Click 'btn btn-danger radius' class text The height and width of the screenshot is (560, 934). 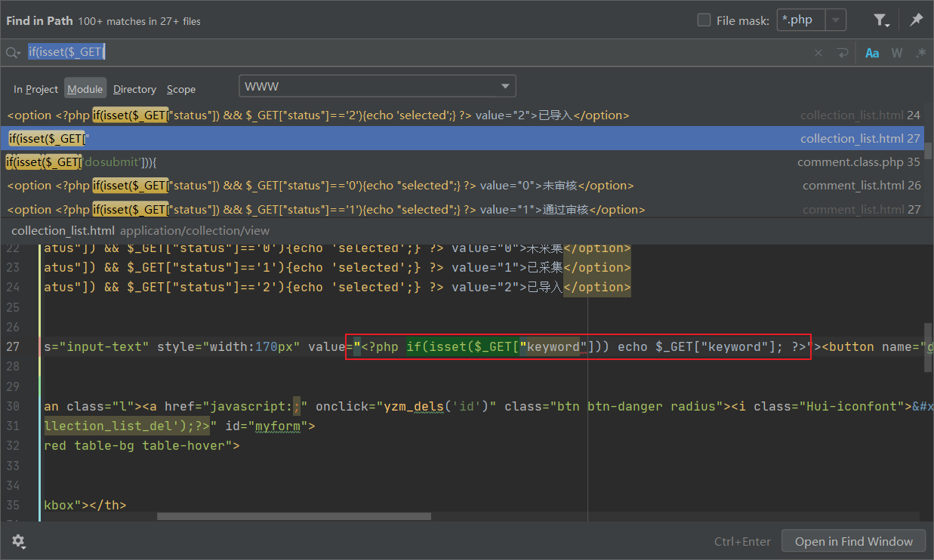point(639,406)
